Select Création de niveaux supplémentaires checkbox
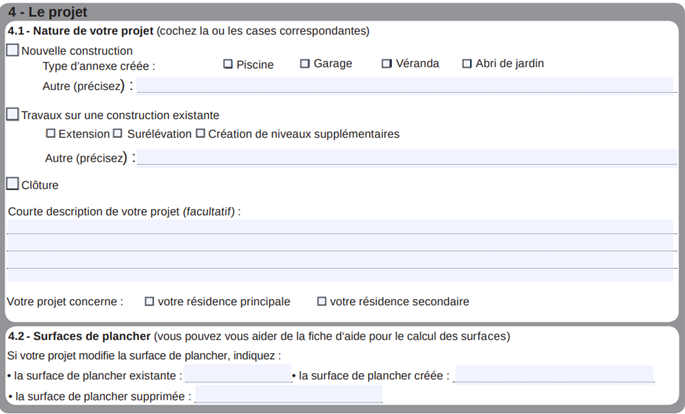 click(200, 133)
